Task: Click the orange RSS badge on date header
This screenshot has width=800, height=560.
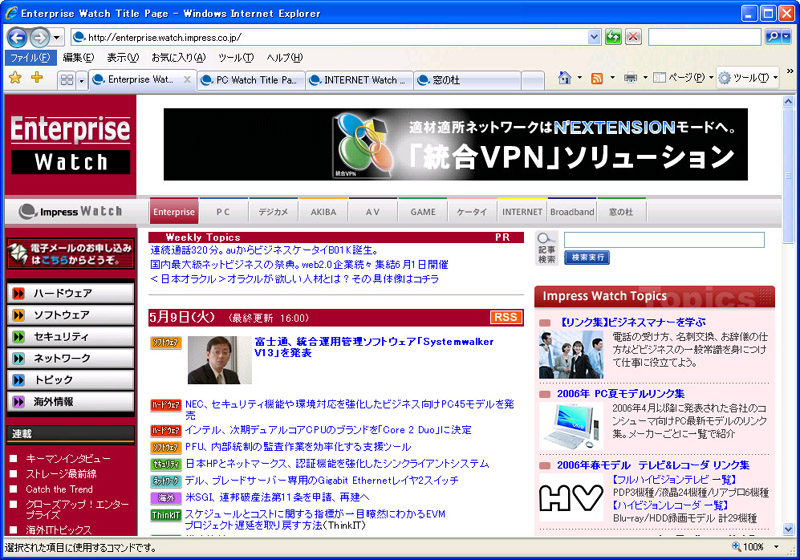Action: 505,317
